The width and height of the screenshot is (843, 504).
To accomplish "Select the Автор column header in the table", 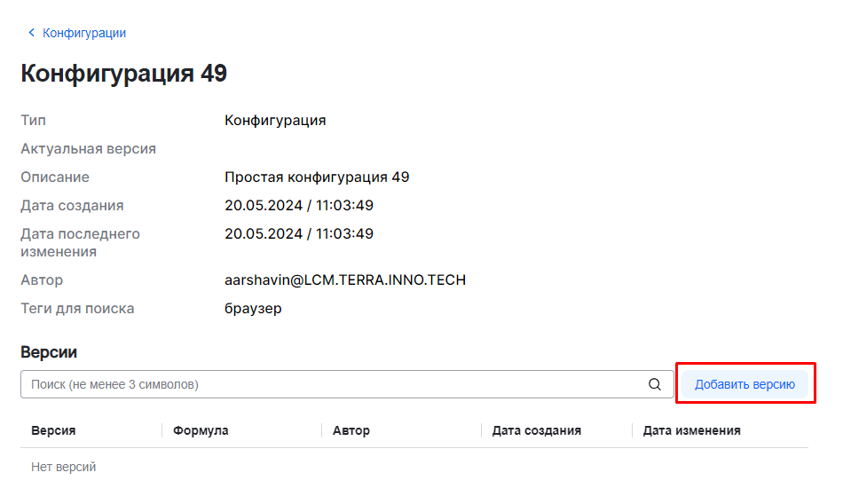I will point(351,430).
